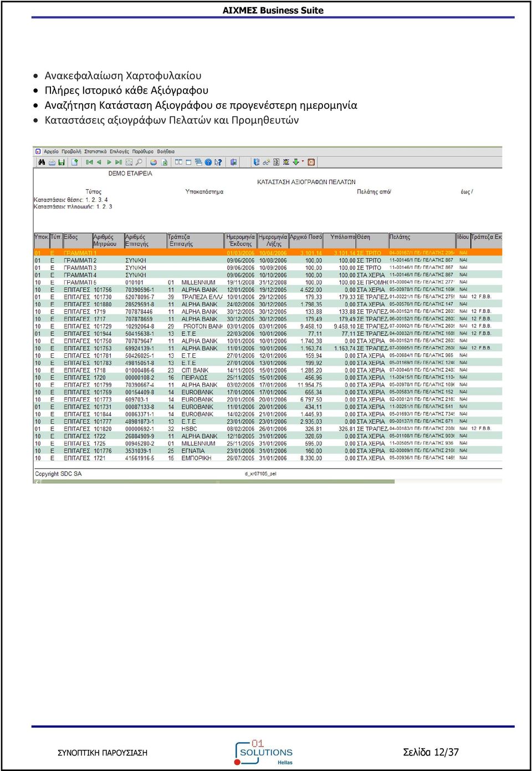
Task: Open the Επιλογές menu
Action: click(x=119, y=151)
